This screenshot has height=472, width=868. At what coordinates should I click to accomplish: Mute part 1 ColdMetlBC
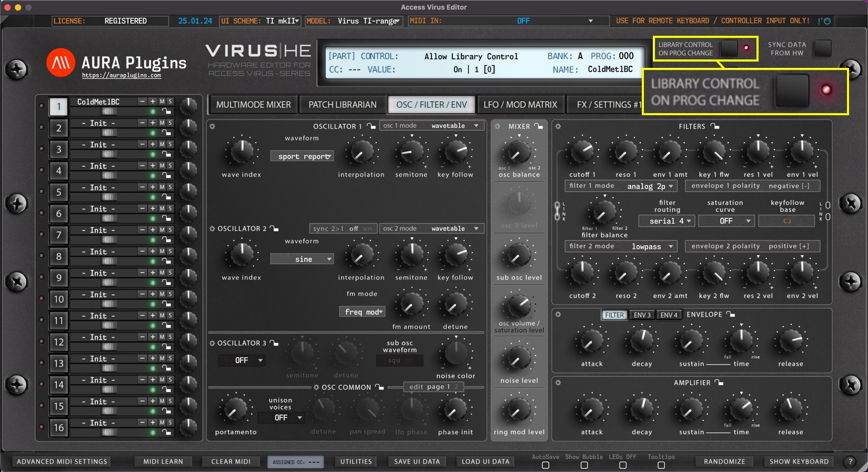pos(162,102)
